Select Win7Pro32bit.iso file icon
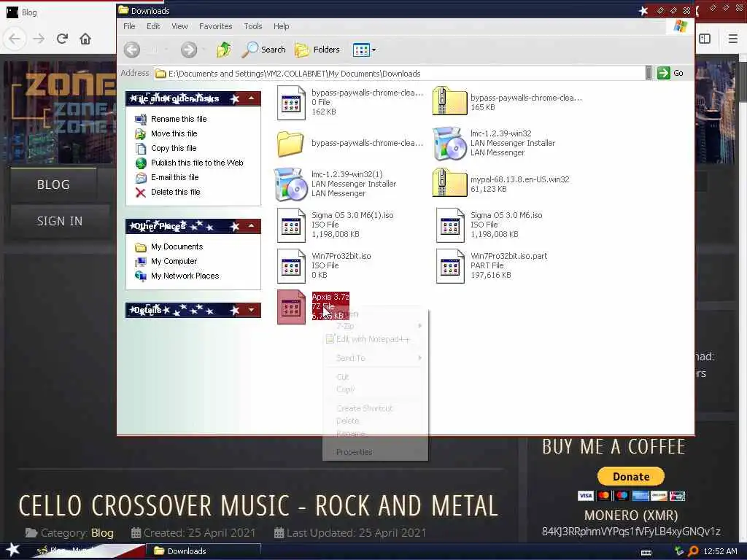This screenshot has height=560, width=747. pos(291,265)
